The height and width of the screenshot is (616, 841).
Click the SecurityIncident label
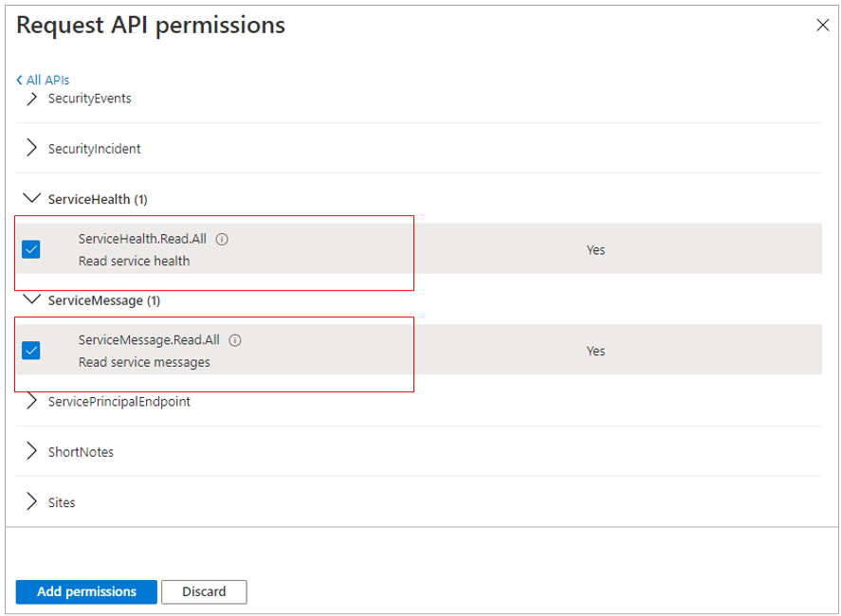coord(95,149)
